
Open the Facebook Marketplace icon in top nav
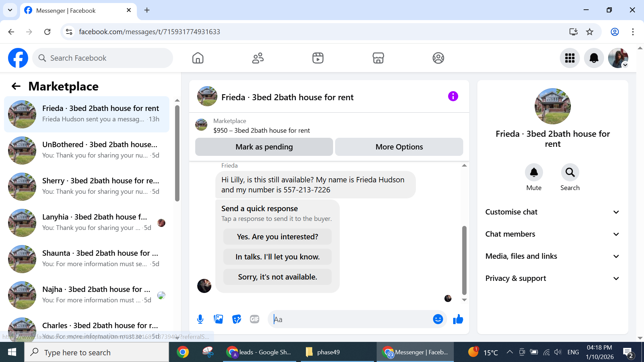[378, 58]
